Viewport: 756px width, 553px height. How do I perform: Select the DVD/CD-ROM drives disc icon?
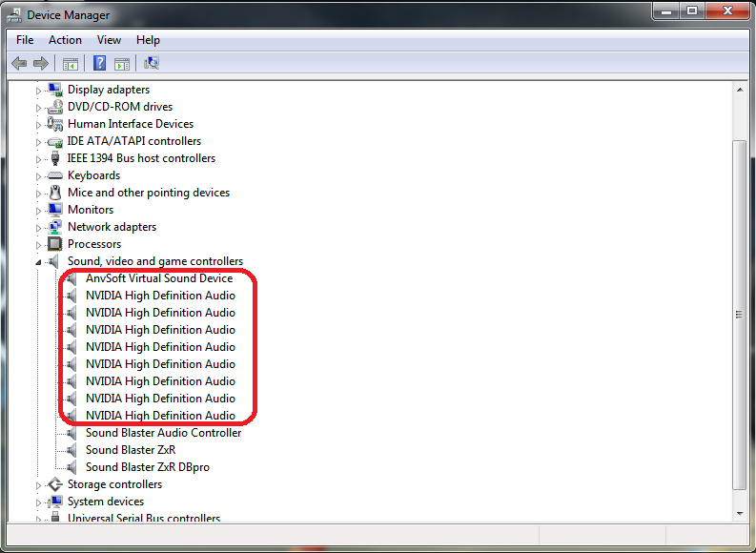click(x=55, y=107)
